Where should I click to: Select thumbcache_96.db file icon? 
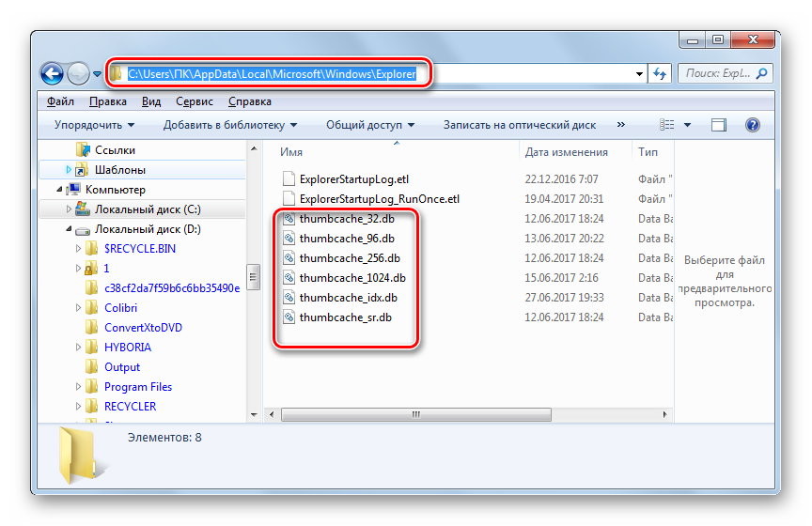click(x=289, y=238)
